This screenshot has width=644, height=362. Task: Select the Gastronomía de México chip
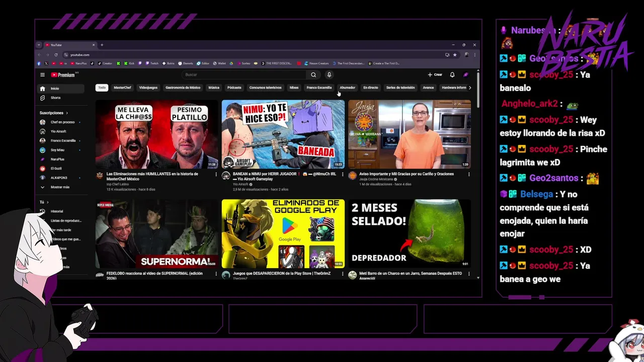coord(183,87)
